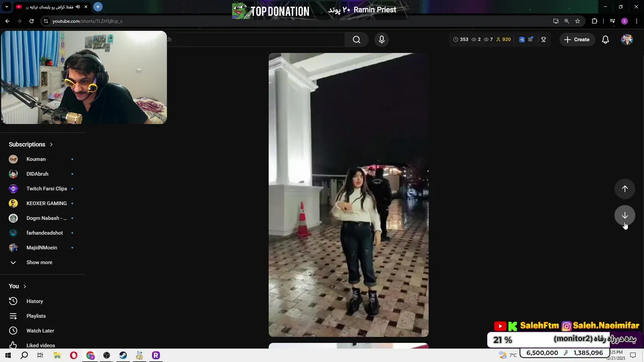Open a new browser tab
The image size is (644, 362).
click(x=98, y=7)
